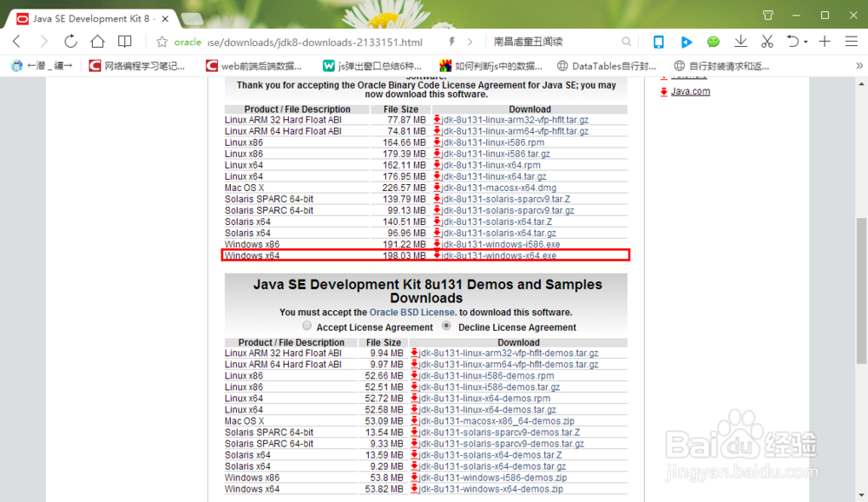Select Accept License Agreement radio button
Screen dimensions: 868x502
pos(306,326)
